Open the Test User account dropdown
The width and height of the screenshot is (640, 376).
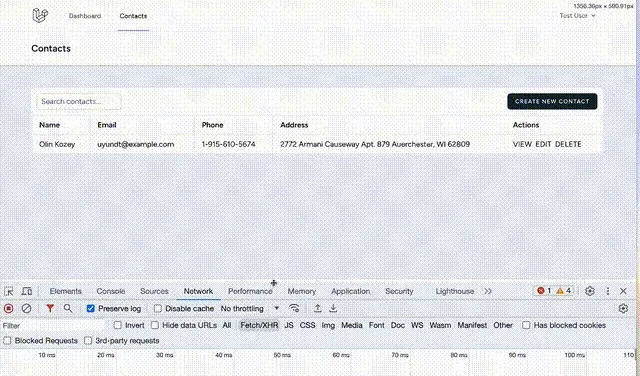pyautogui.click(x=577, y=16)
